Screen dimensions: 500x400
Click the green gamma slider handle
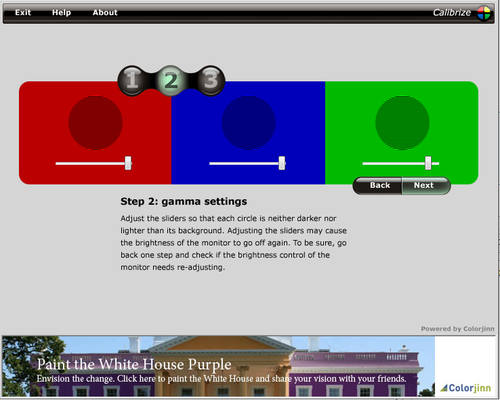pyautogui.click(x=428, y=163)
